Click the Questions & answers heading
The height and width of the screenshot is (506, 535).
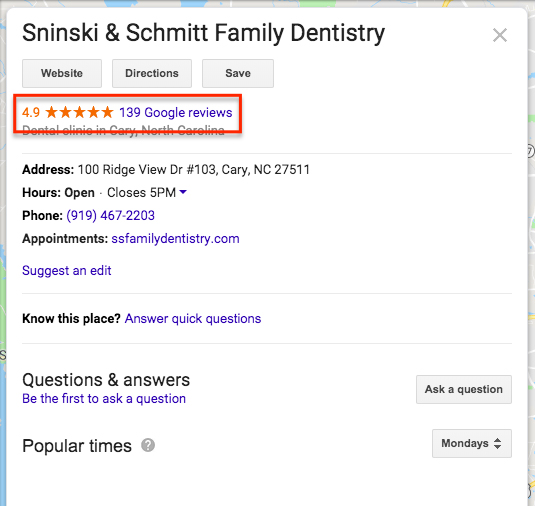click(106, 380)
